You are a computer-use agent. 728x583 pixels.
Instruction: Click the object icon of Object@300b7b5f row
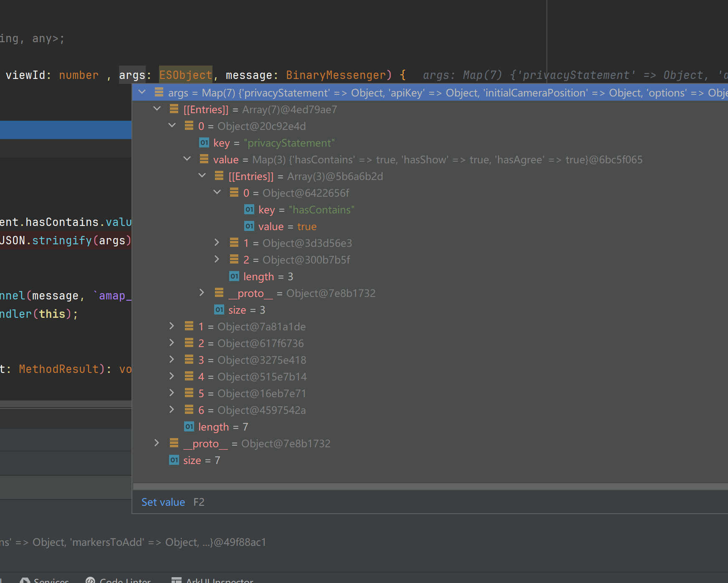coord(234,259)
